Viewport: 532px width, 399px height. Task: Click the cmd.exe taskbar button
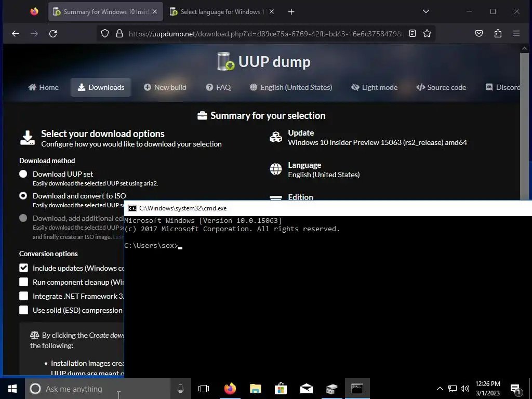(357, 389)
